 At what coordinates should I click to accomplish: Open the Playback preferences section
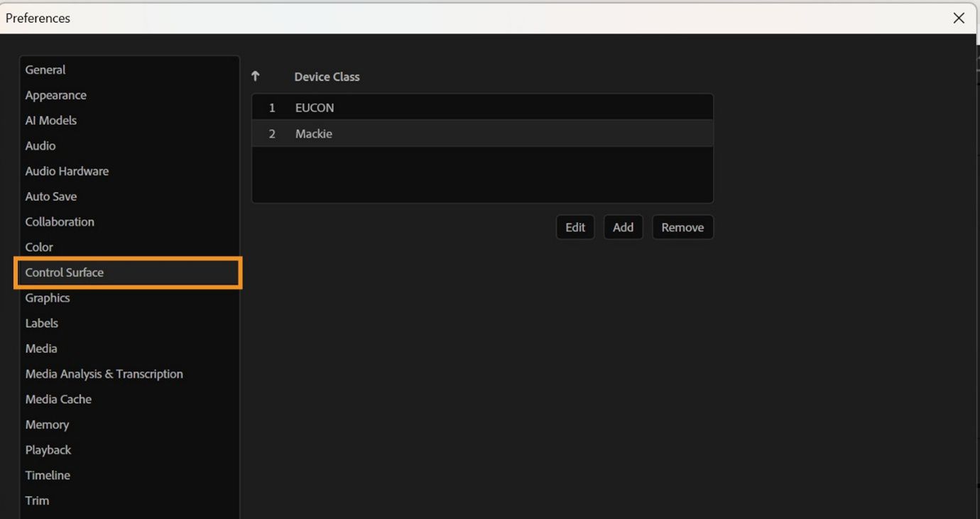click(48, 449)
